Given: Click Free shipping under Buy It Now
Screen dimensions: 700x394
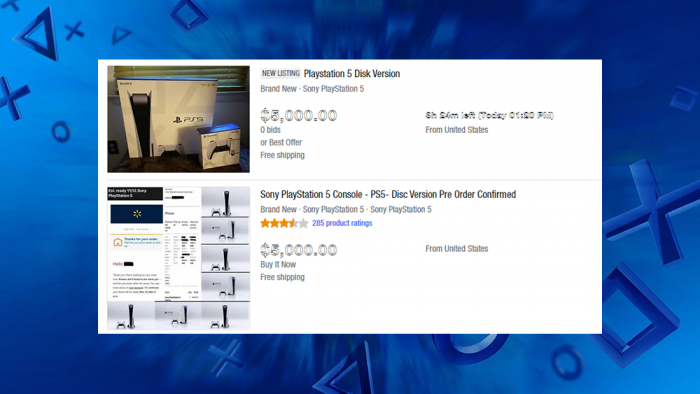Looking at the screenshot, I should coord(283,277).
